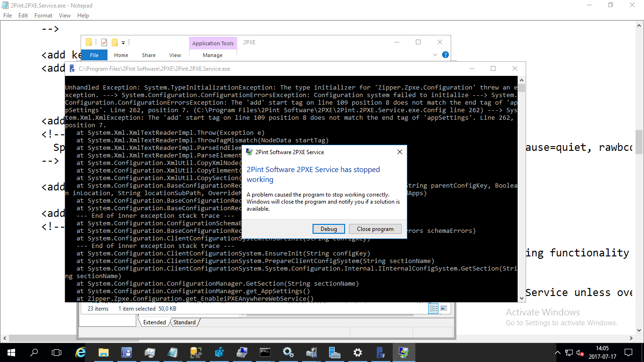Switch to Share tab in Explorer ribbon
The image size is (644, 362).
coord(149,55)
